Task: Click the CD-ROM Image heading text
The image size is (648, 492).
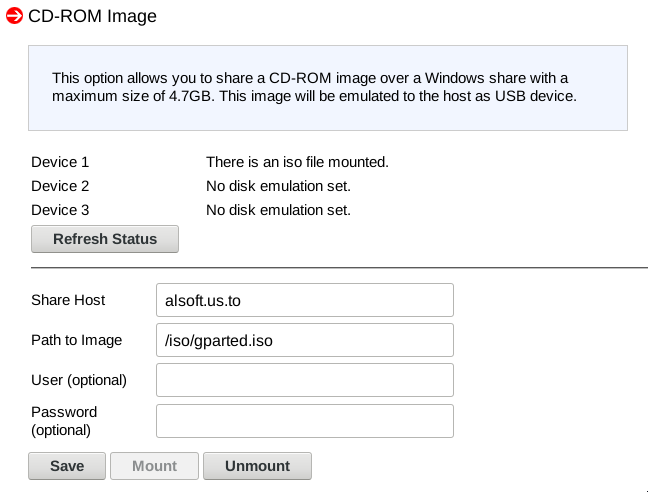Action: pyautogui.click(x=92, y=17)
